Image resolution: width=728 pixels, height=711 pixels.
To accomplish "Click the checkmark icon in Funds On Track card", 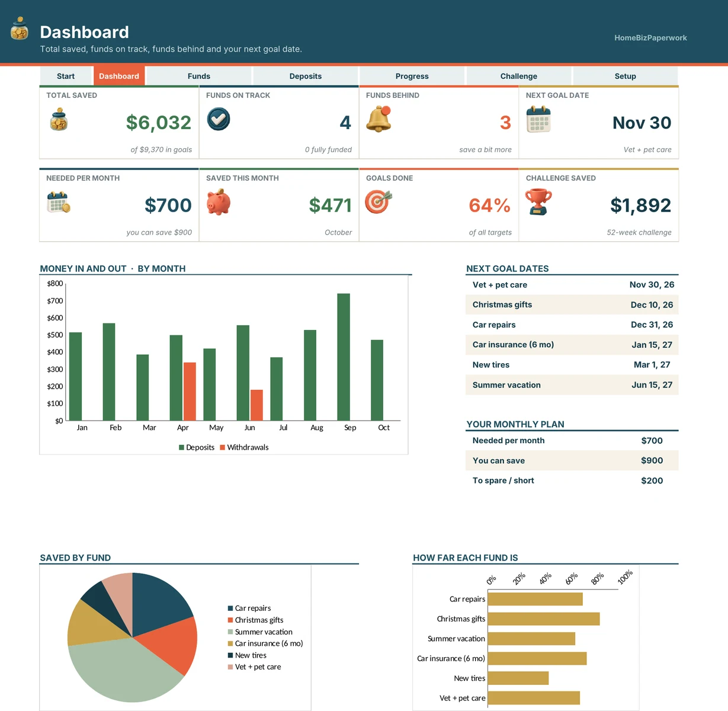I will click(219, 119).
